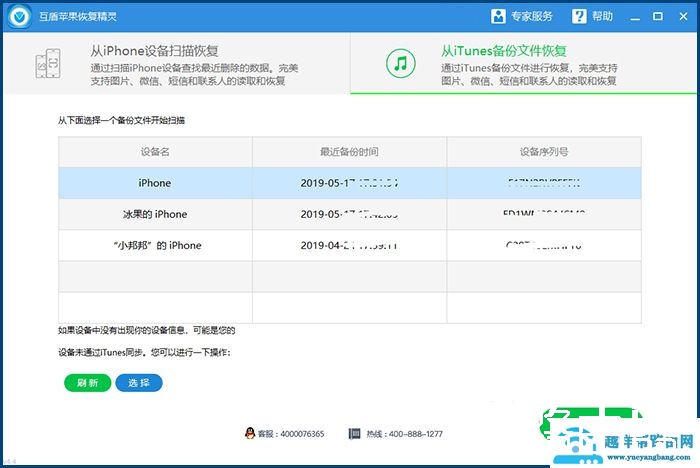Select the 冰果的 iPhone backup row
This screenshot has width=700, height=468.
350,214
